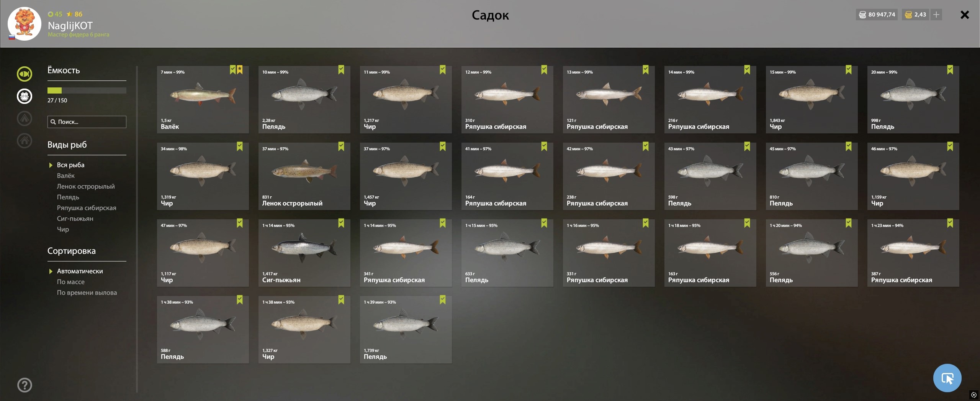Select the backpack icon in left sidebar
The width and height of the screenshot is (980, 401).
(x=25, y=96)
